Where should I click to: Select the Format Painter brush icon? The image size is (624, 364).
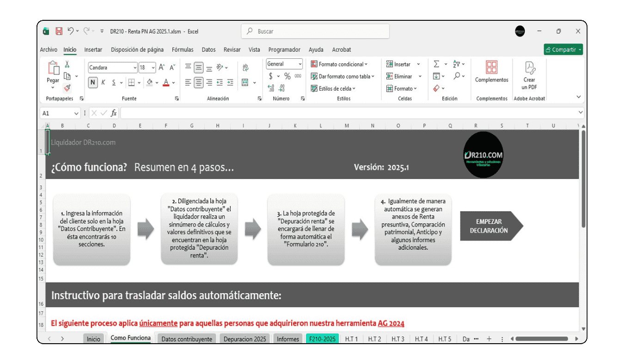tap(67, 88)
